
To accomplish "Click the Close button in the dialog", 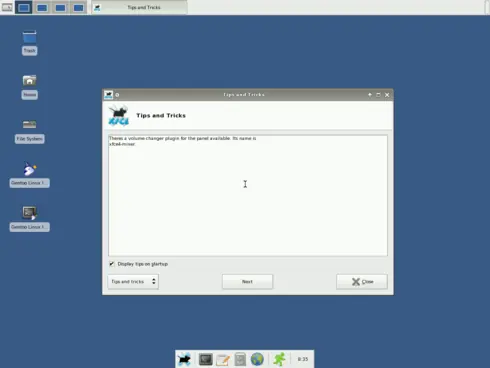I will tap(362, 282).
